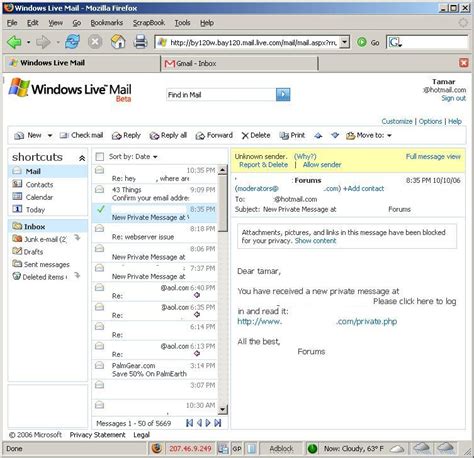Toggle the checkmark on the 8:35 PM message

point(101,209)
